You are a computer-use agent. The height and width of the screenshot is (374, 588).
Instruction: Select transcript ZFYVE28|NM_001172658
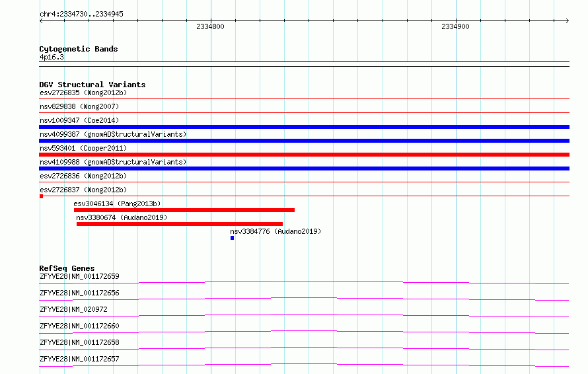[x=79, y=342]
